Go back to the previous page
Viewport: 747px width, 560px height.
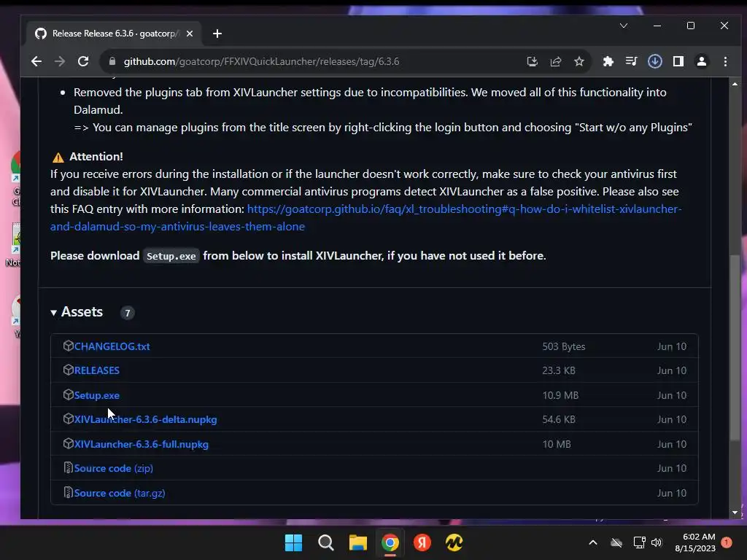(x=36, y=61)
